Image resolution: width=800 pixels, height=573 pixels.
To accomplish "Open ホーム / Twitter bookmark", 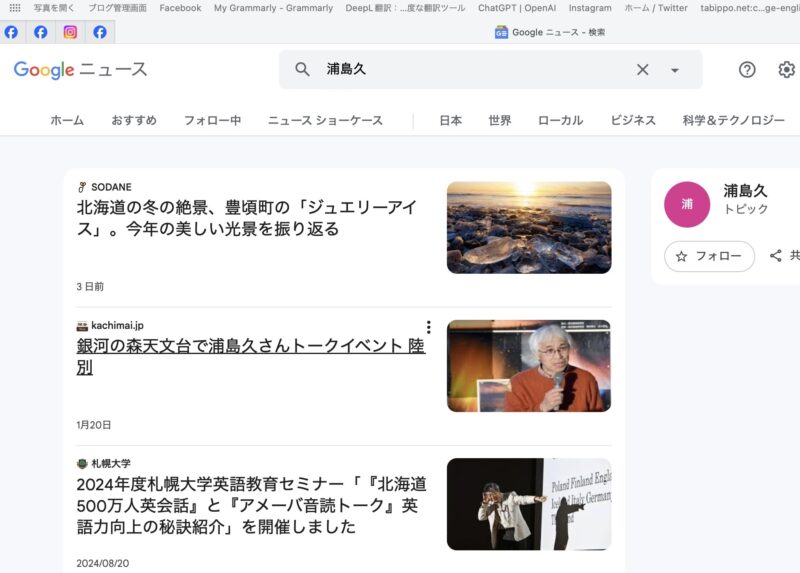I will click(x=656, y=8).
